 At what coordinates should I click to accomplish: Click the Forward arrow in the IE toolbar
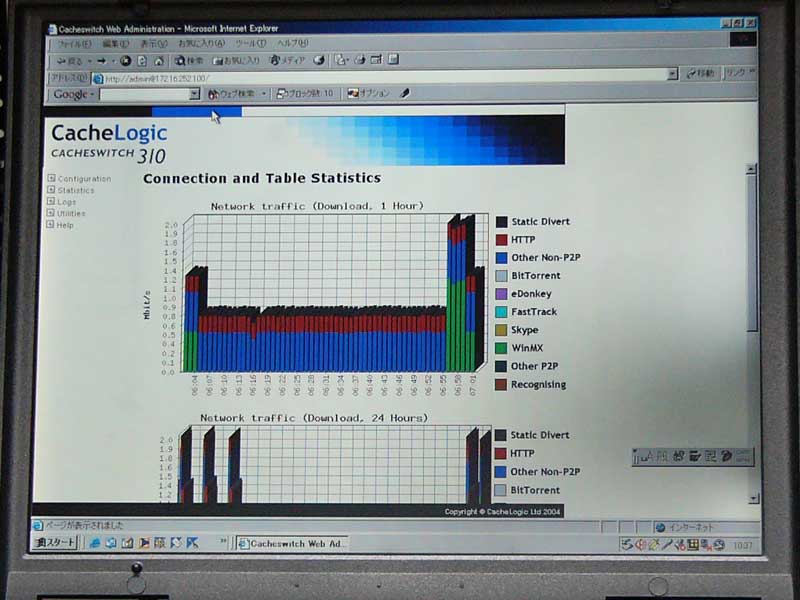(x=102, y=61)
